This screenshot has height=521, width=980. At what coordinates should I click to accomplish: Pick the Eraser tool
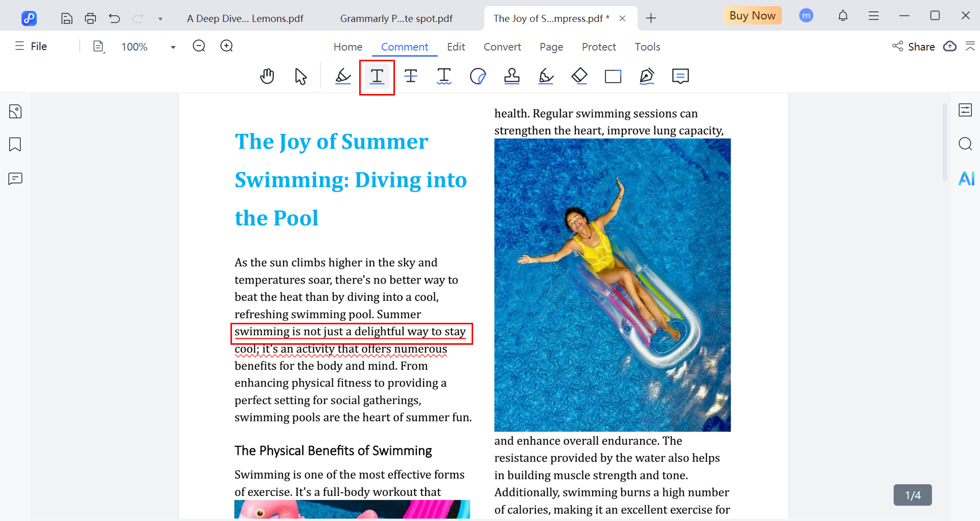579,76
